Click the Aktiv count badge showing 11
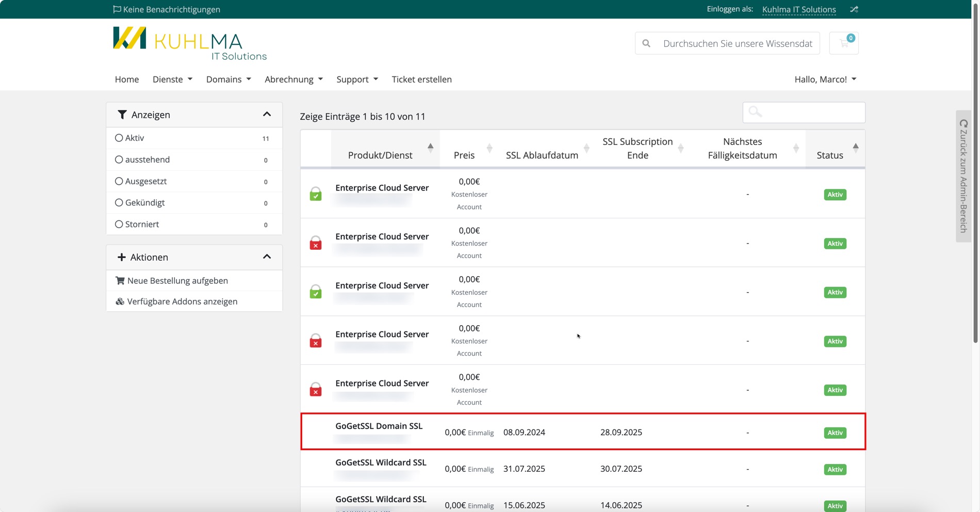980x512 pixels. pos(266,138)
